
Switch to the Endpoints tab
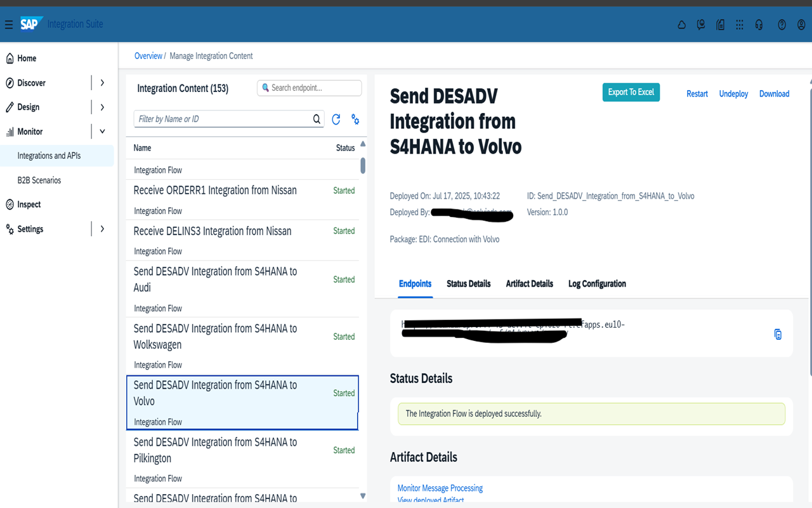416,284
